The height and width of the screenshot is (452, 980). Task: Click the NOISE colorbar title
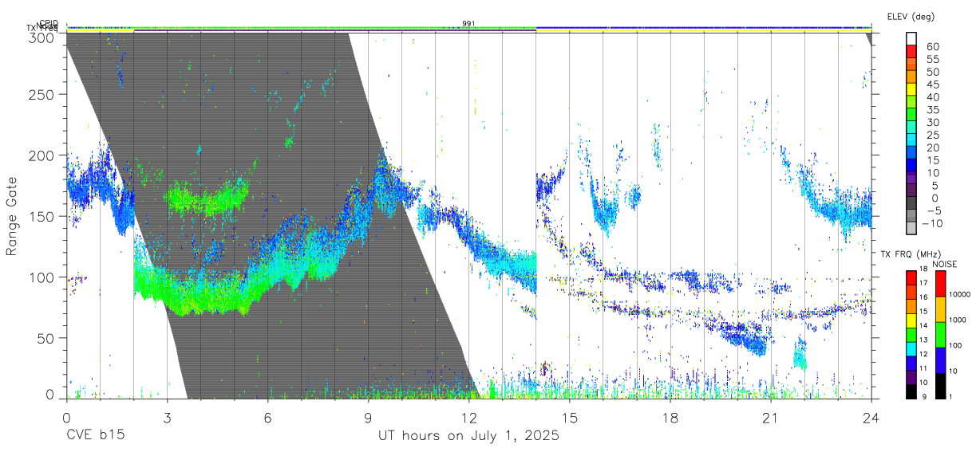click(x=946, y=264)
